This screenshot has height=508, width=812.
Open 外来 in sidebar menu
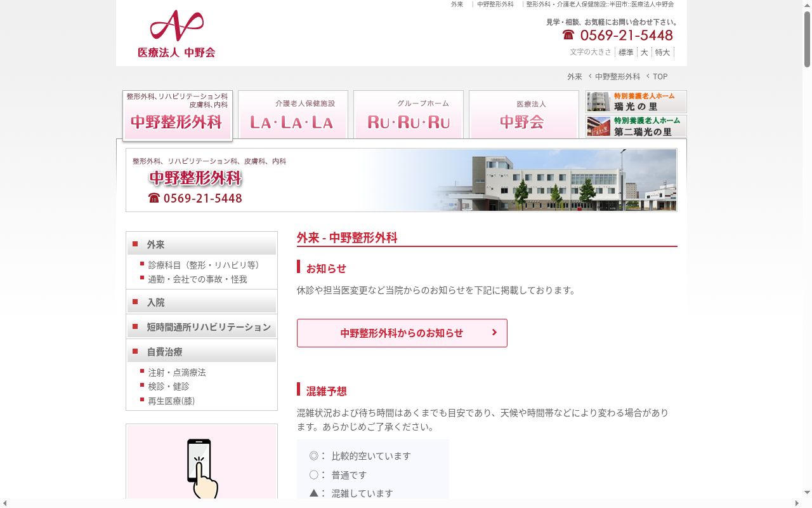tap(202, 244)
